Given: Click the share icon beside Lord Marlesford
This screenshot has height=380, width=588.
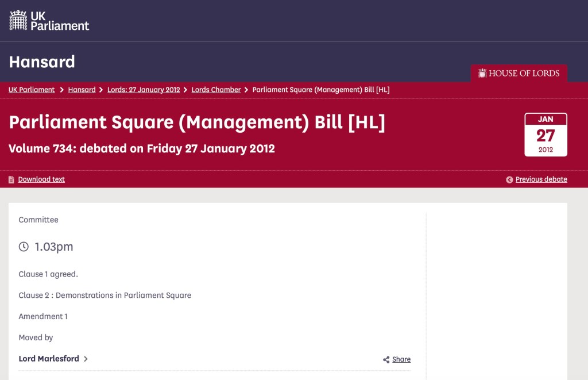Looking at the screenshot, I should (x=386, y=360).
